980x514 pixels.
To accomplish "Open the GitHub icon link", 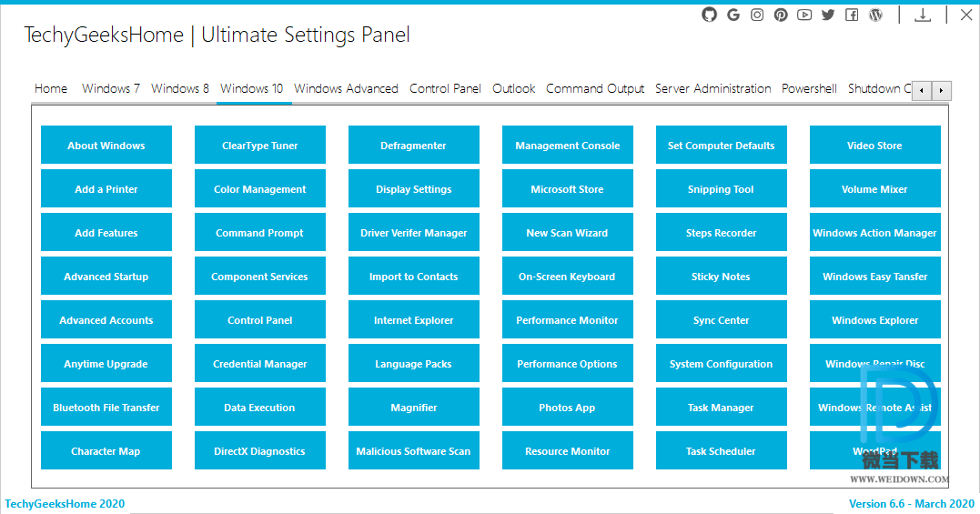I will (x=709, y=15).
